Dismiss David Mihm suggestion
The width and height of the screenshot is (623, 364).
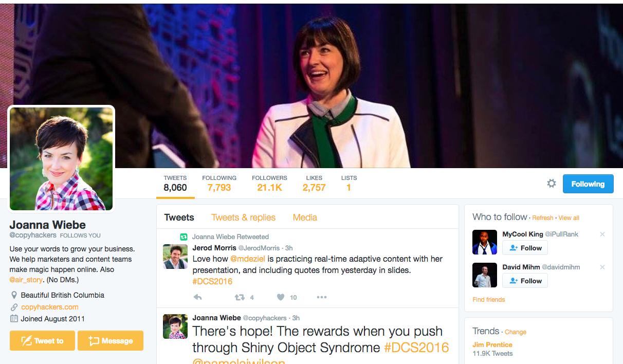click(602, 267)
